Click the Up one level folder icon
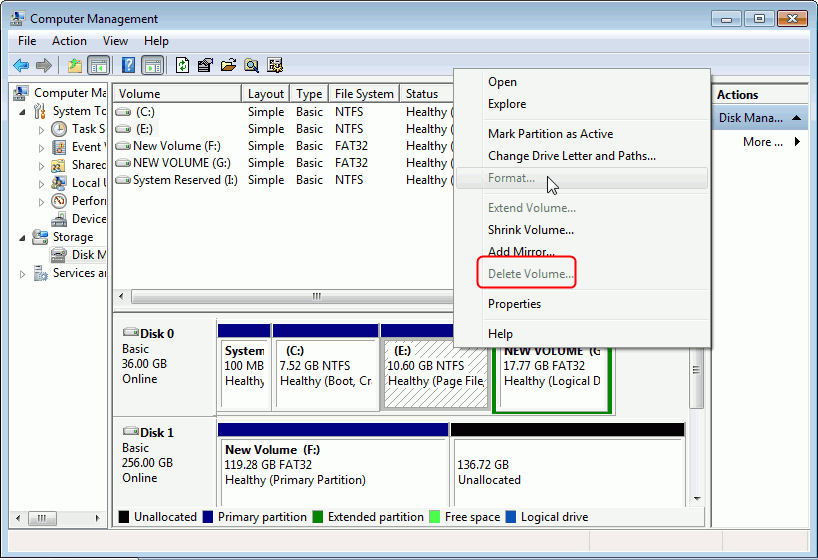 click(x=75, y=65)
